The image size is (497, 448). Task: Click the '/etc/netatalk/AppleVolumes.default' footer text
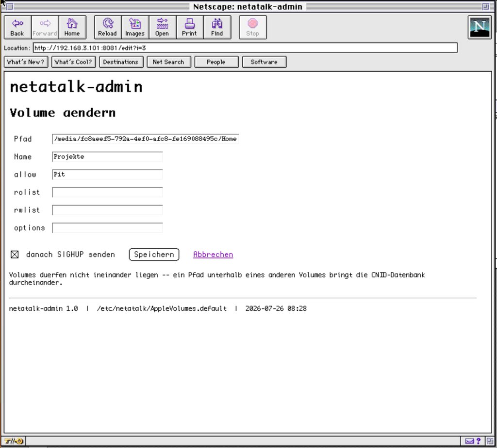(162, 308)
